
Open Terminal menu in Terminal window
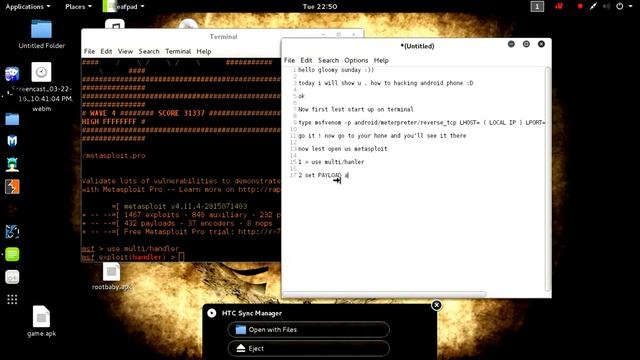tap(178, 51)
